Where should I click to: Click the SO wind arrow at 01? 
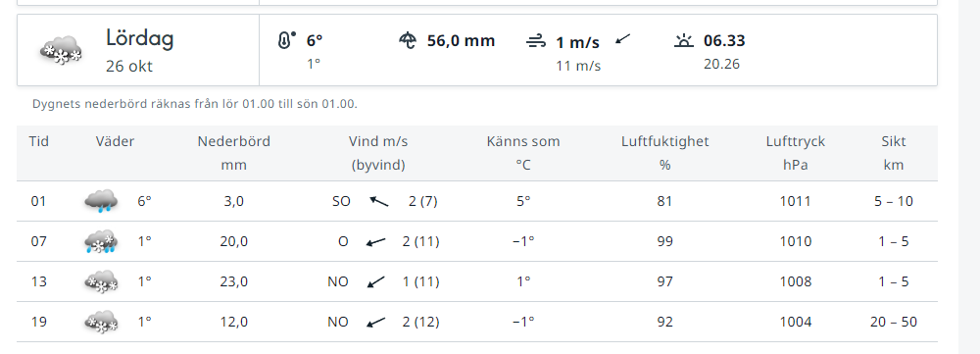[x=378, y=201]
